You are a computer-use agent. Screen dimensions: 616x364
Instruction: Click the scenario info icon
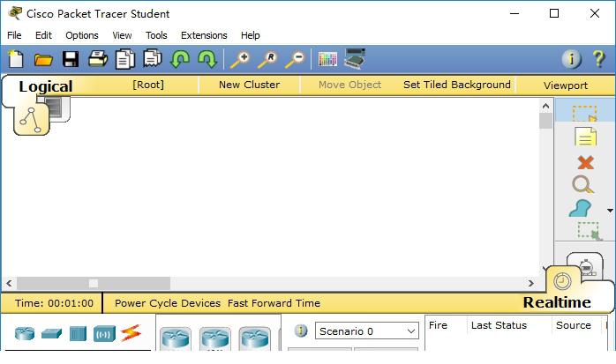301,331
